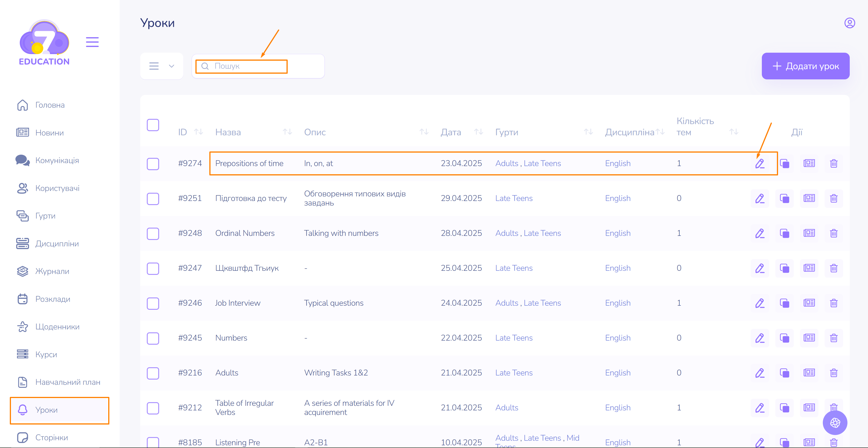The width and height of the screenshot is (868, 448).
Task: Sort table by the Дата column arrows
Action: point(478,132)
